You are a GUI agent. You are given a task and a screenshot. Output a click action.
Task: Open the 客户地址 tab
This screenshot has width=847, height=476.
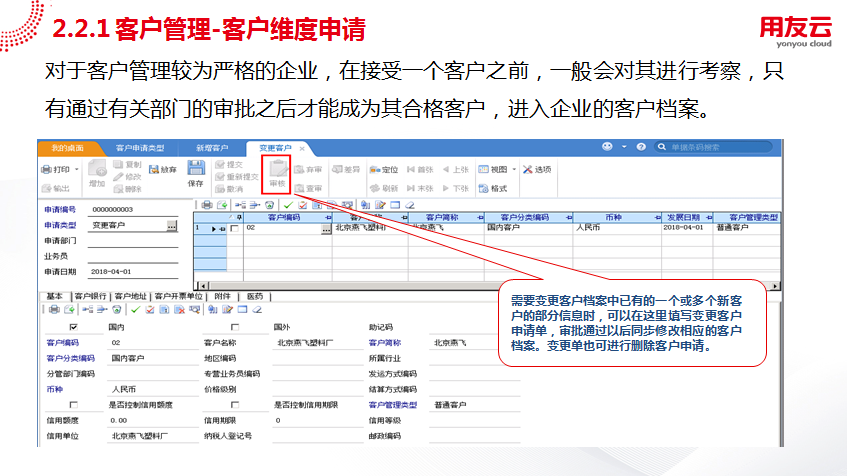click(130, 296)
